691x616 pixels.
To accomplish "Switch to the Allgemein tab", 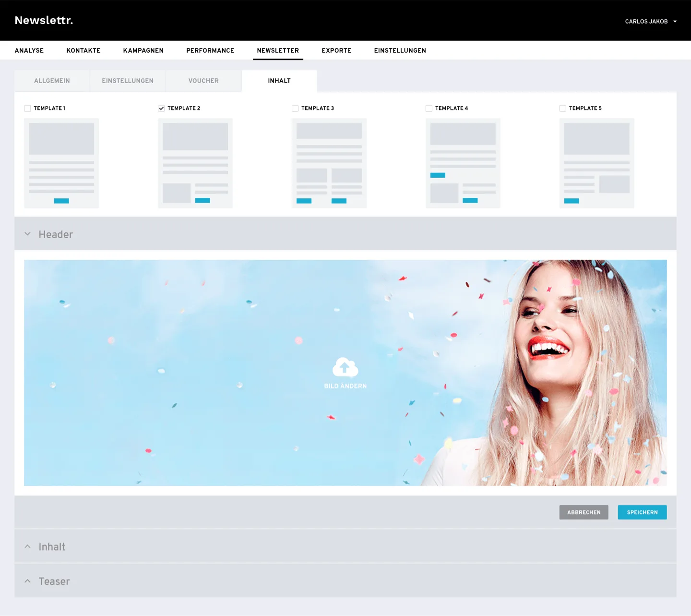I will [52, 81].
